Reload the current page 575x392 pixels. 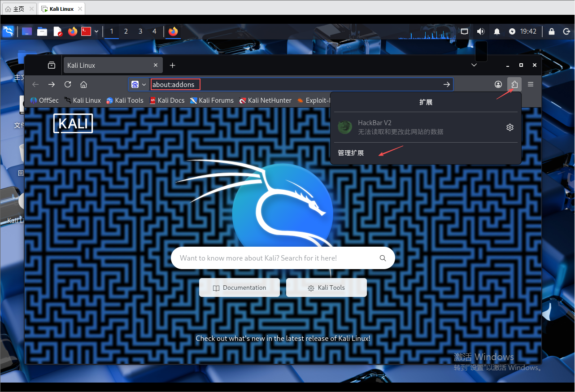click(68, 84)
